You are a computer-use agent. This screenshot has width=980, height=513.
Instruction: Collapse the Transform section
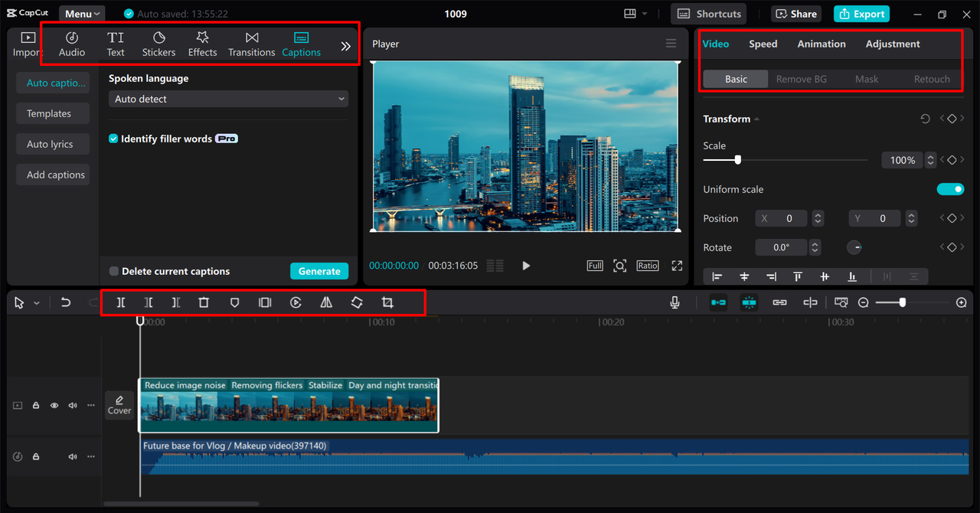coord(756,119)
